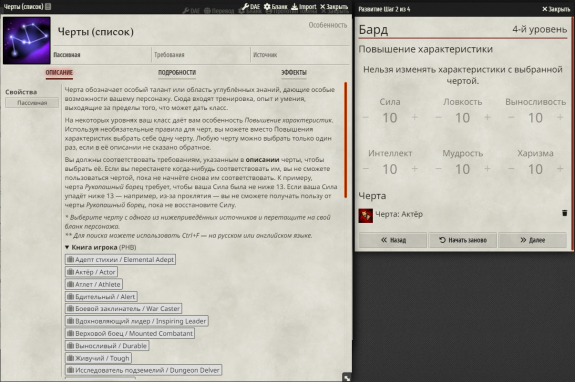Open the DAE wrench icon in header

point(245,6)
